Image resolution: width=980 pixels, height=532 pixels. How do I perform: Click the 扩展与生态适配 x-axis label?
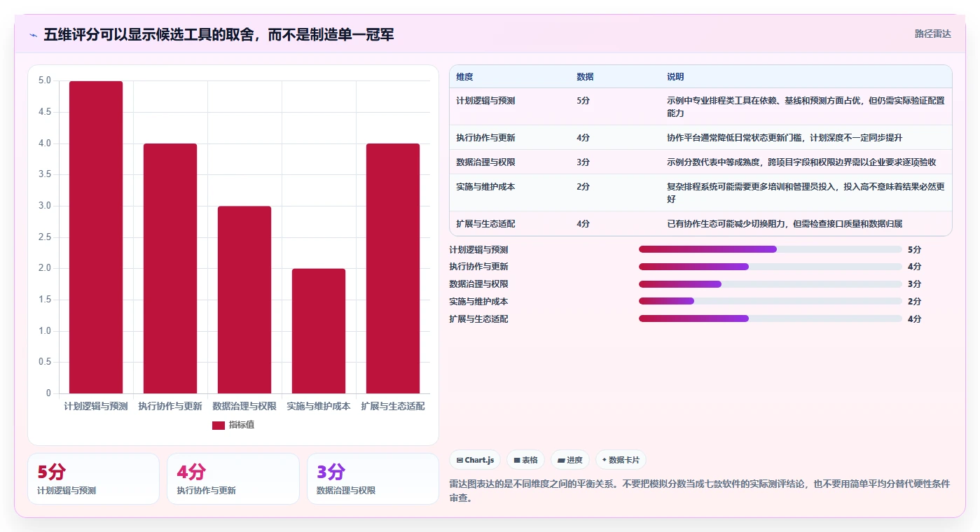(x=393, y=406)
